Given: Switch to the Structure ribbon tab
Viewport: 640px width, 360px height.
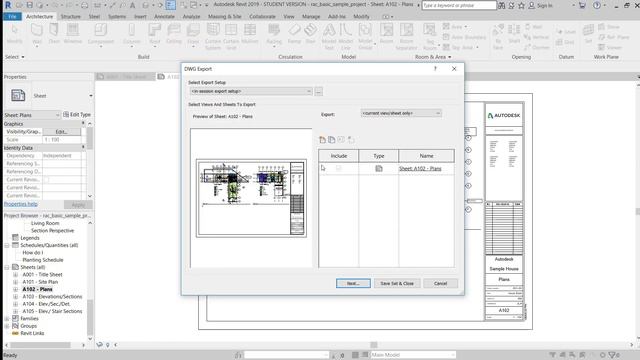Looking at the screenshot, I should (70, 17).
